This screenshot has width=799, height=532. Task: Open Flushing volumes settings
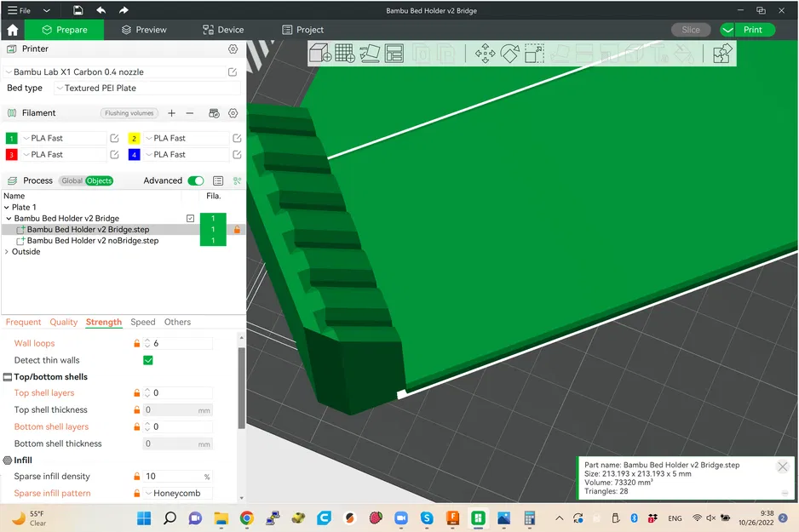click(x=129, y=112)
